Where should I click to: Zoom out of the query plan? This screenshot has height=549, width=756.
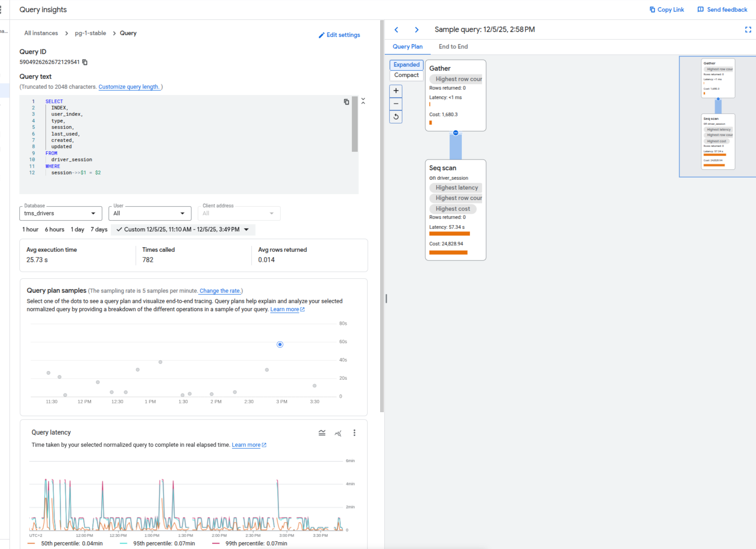tap(396, 104)
